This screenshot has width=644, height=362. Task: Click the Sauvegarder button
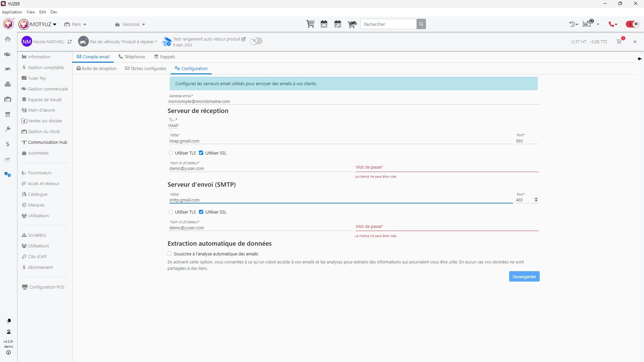(x=524, y=277)
